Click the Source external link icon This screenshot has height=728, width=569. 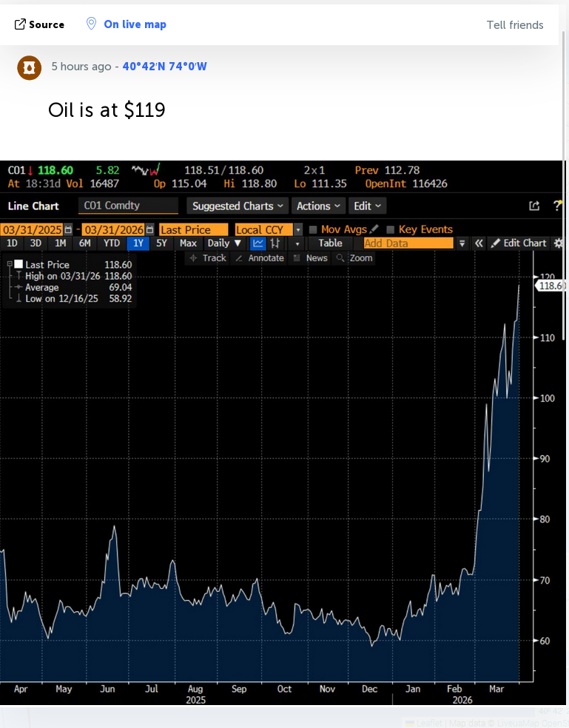[20, 24]
